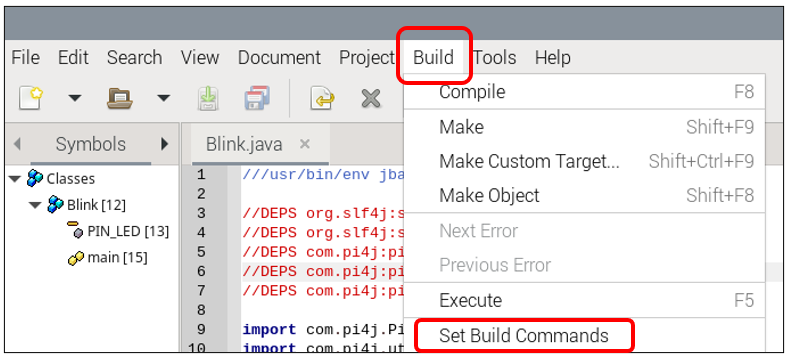Image resolution: width=796 pixels, height=363 pixels.
Task: Collapse the Classes tree node
Action: [x=15, y=179]
